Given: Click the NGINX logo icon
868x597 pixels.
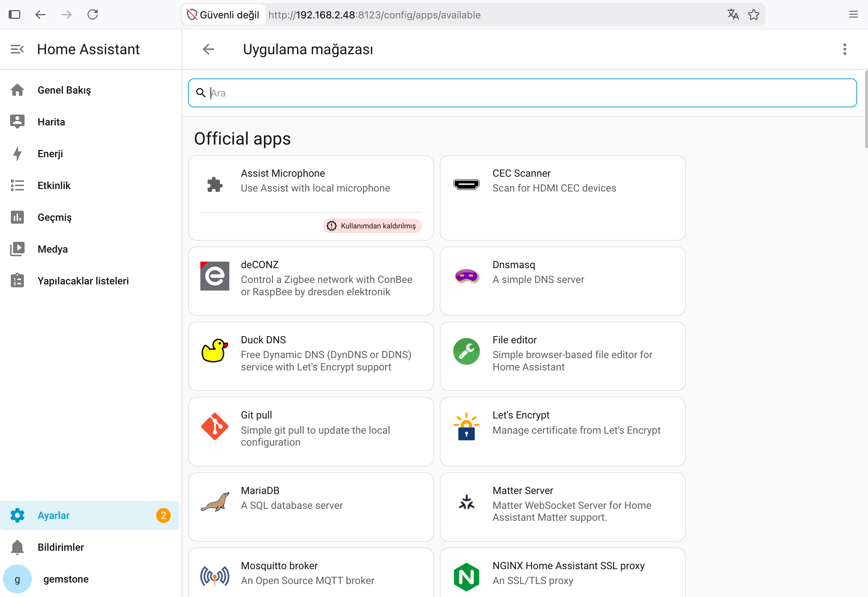Looking at the screenshot, I should pyautogui.click(x=467, y=577).
